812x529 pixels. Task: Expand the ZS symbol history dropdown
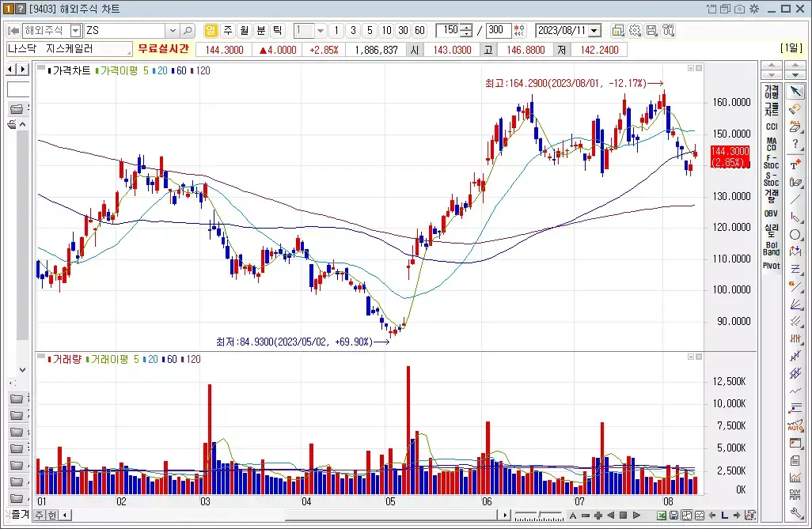(173, 31)
